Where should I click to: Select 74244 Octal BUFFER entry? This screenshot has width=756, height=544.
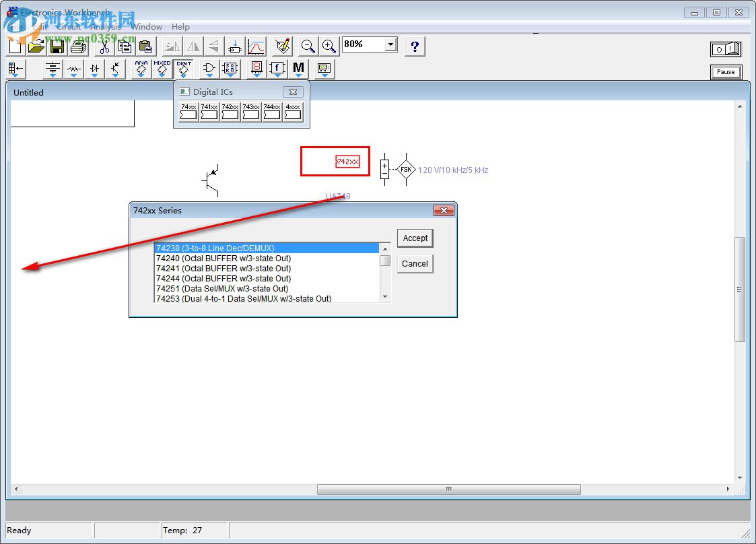click(x=267, y=278)
